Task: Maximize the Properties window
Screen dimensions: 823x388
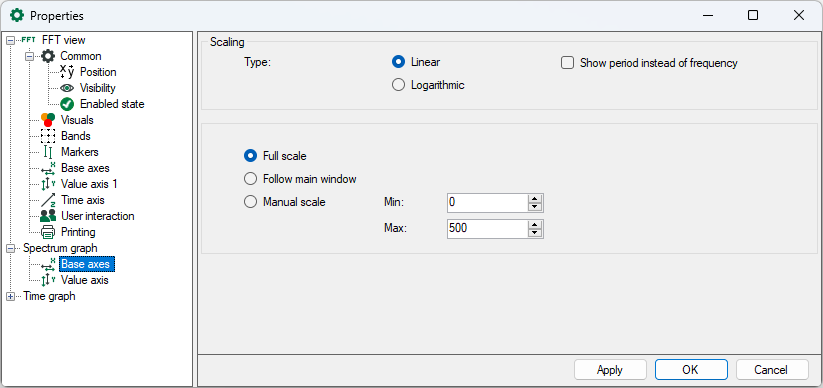Action: point(753,16)
